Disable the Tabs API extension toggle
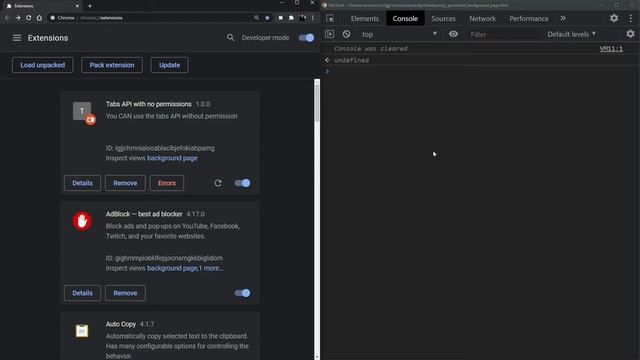640x360 pixels. click(242, 183)
